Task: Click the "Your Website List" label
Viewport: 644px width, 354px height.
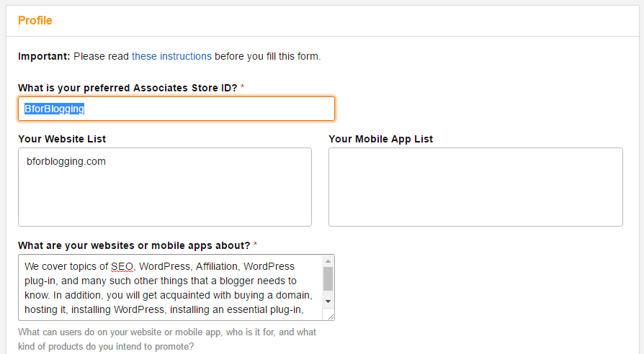Action: (62, 139)
